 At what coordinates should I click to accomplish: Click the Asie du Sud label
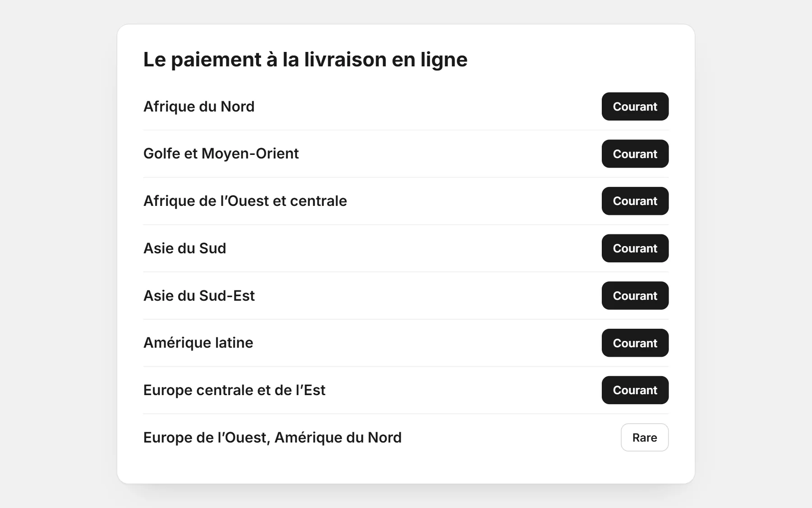click(185, 248)
